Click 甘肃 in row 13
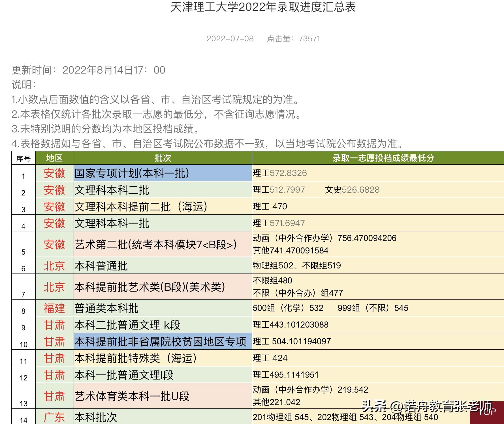Viewport: 504px width, 424px height. (x=54, y=396)
